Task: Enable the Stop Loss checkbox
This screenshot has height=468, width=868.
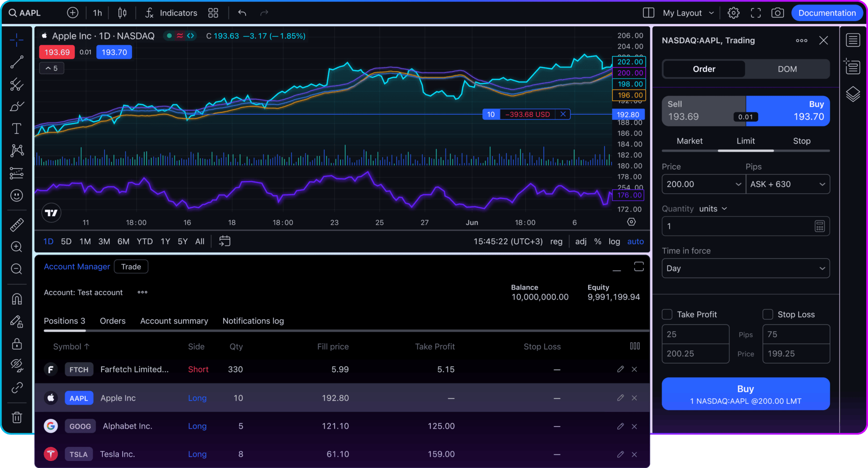Action: point(768,314)
